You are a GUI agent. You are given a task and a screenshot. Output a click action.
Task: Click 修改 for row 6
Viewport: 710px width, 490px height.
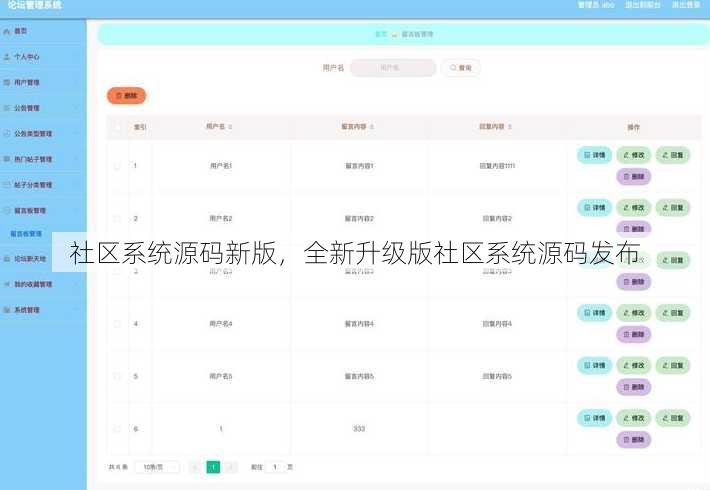[x=633, y=418]
